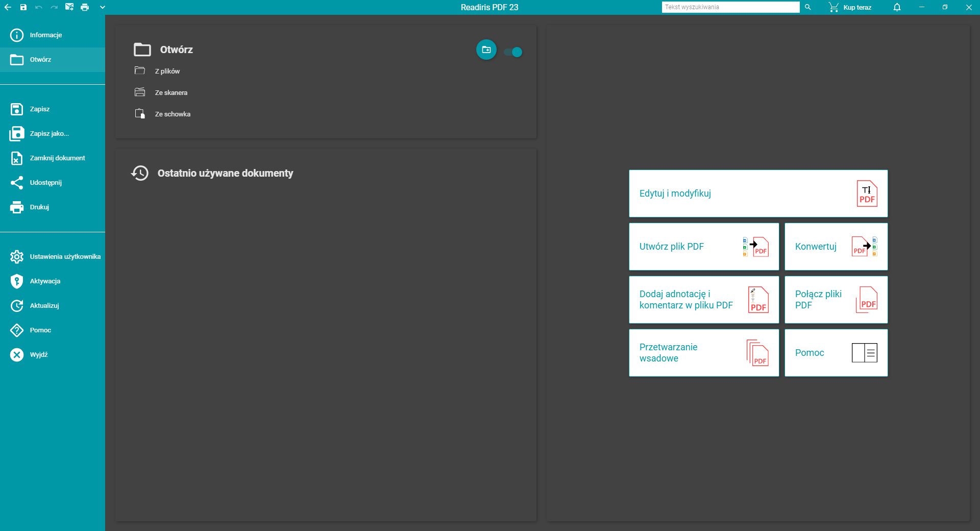The image size is (980, 531).
Task: Click Wyjdź to exit the application
Action: pyautogui.click(x=53, y=355)
